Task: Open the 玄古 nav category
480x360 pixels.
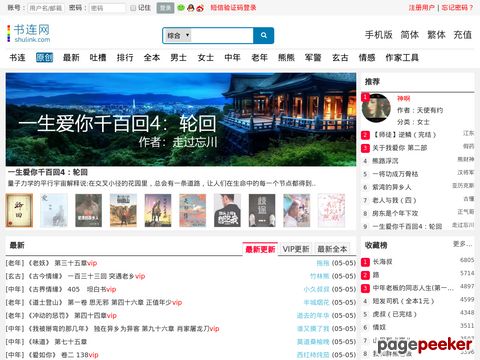Action: click(x=340, y=58)
